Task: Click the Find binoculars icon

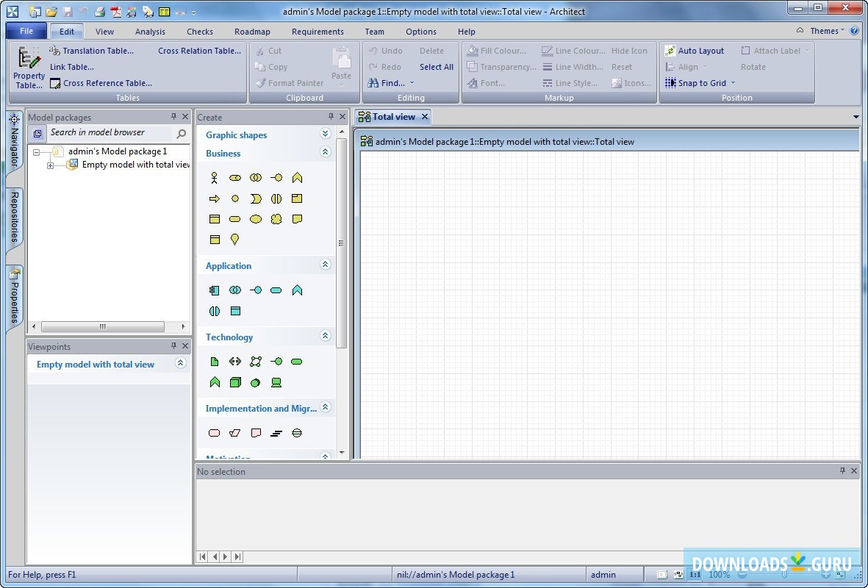Action: click(373, 83)
